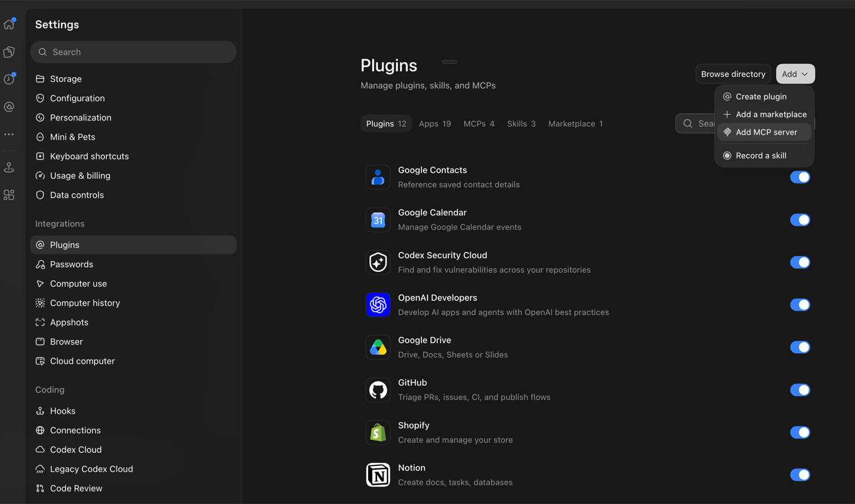Click the OpenAI Developers plugin icon

point(378,305)
